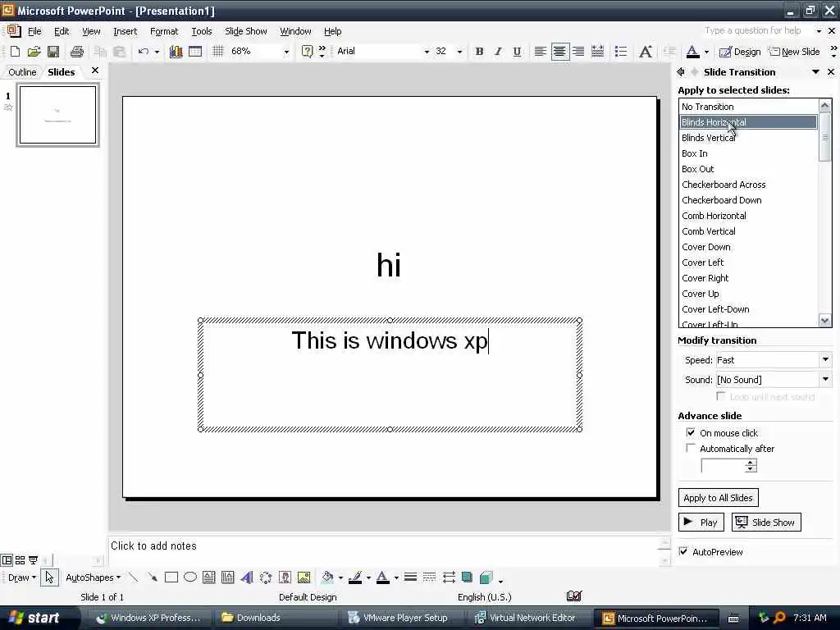Apply Underline formatting
Screen dimensions: 840x630
[517, 52]
